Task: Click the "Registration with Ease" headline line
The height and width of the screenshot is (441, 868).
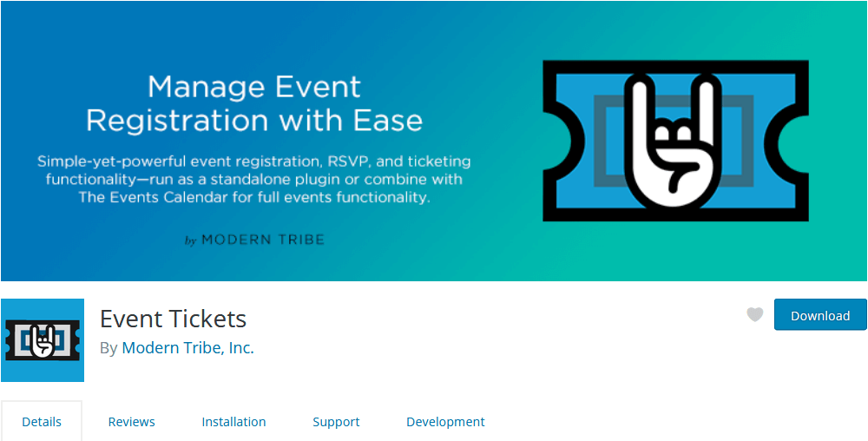Action: tap(254, 120)
